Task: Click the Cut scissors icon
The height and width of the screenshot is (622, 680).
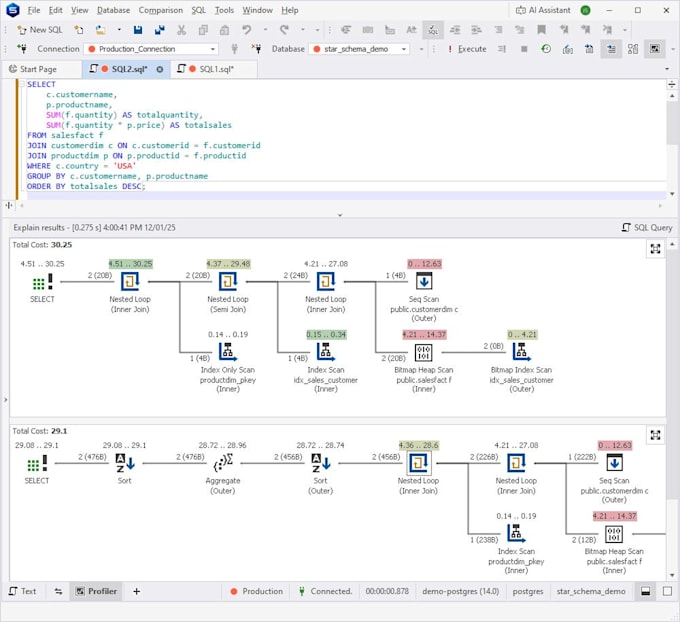Action: 181,30
